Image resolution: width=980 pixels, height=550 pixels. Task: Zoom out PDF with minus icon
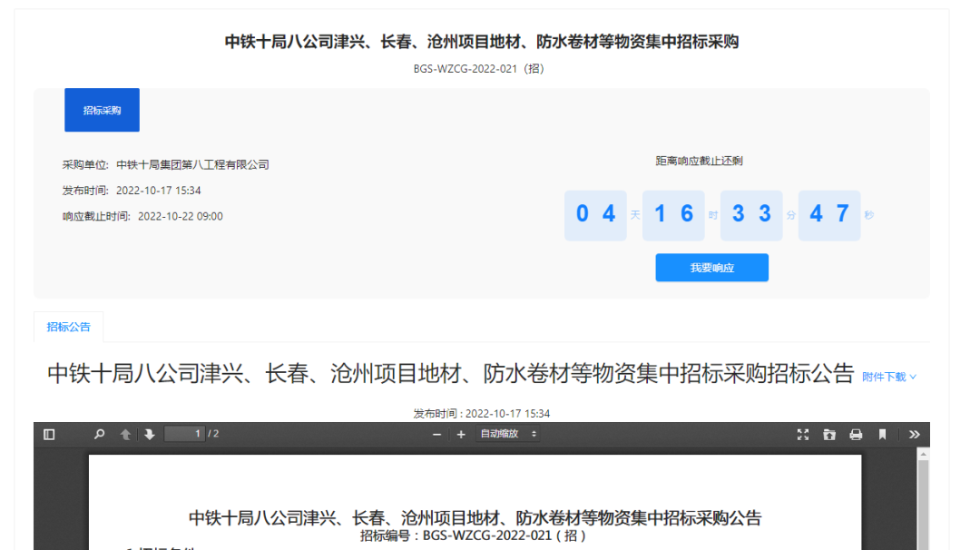point(436,435)
